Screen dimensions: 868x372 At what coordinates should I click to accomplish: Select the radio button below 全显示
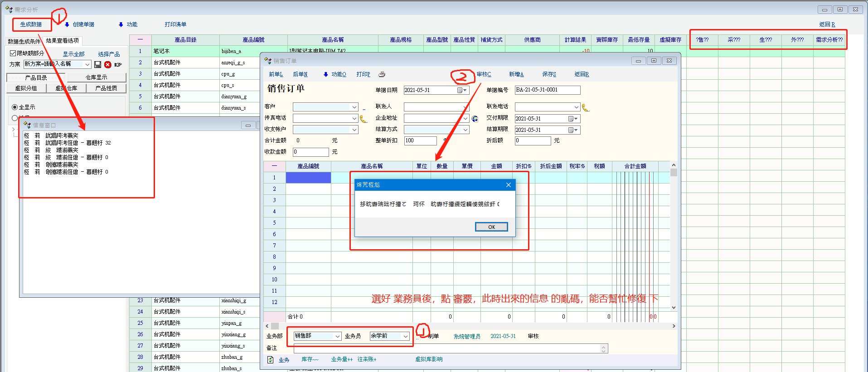(x=15, y=118)
